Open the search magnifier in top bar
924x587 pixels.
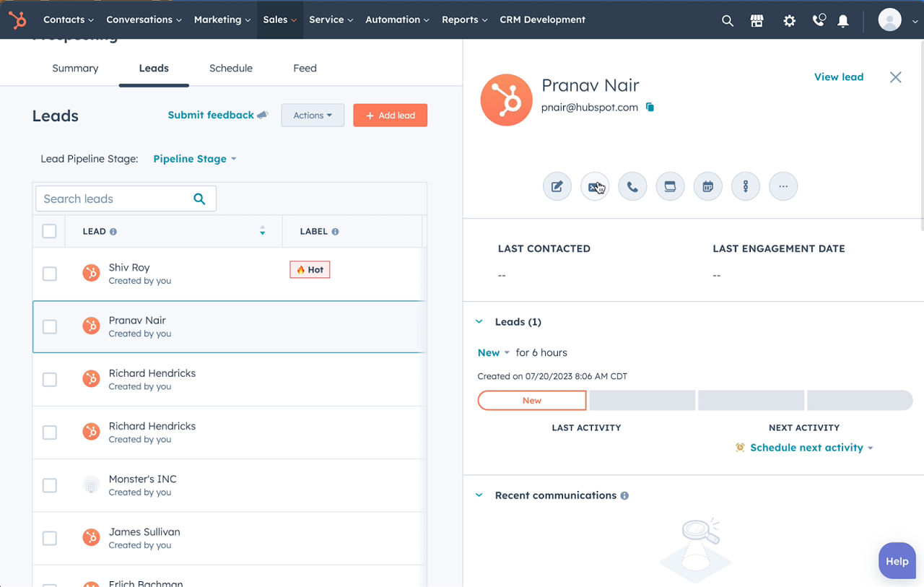click(728, 21)
